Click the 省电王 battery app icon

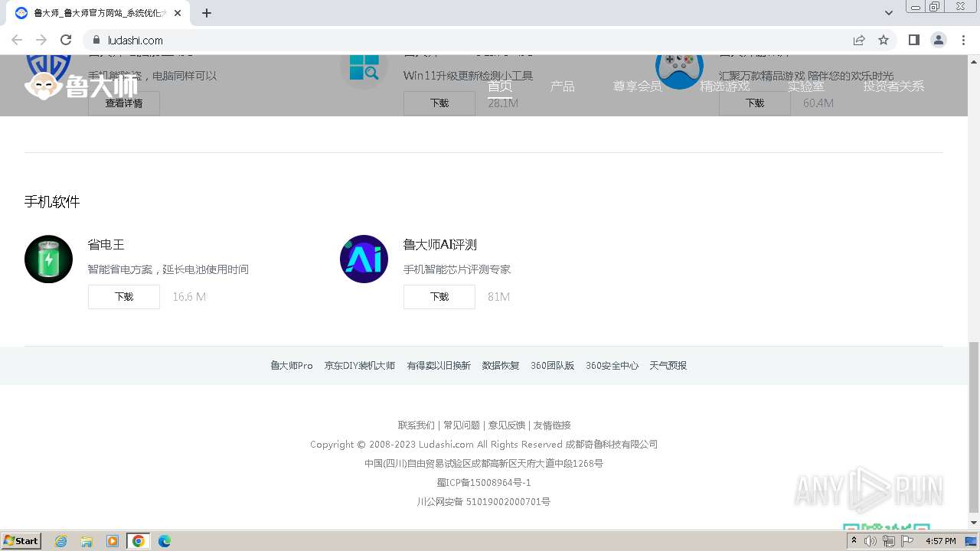click(48, 259)
